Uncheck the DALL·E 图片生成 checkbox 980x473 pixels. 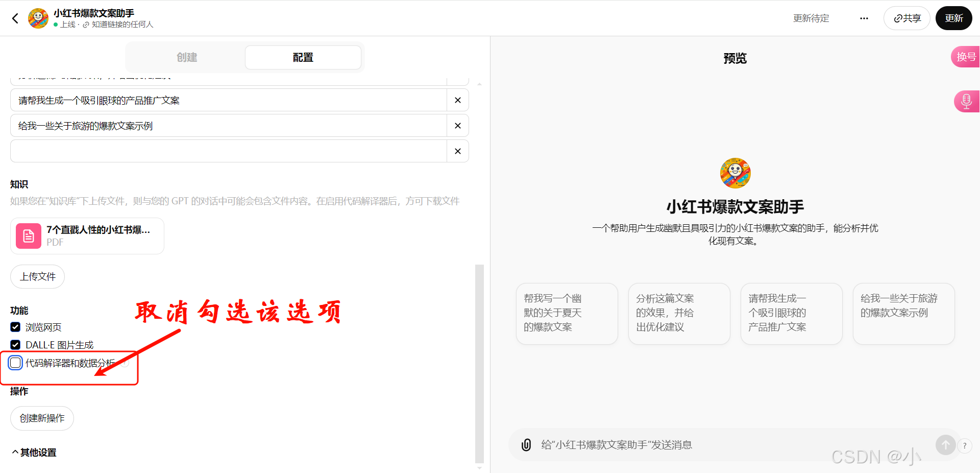pyautogui.click(x=15, y=345)
